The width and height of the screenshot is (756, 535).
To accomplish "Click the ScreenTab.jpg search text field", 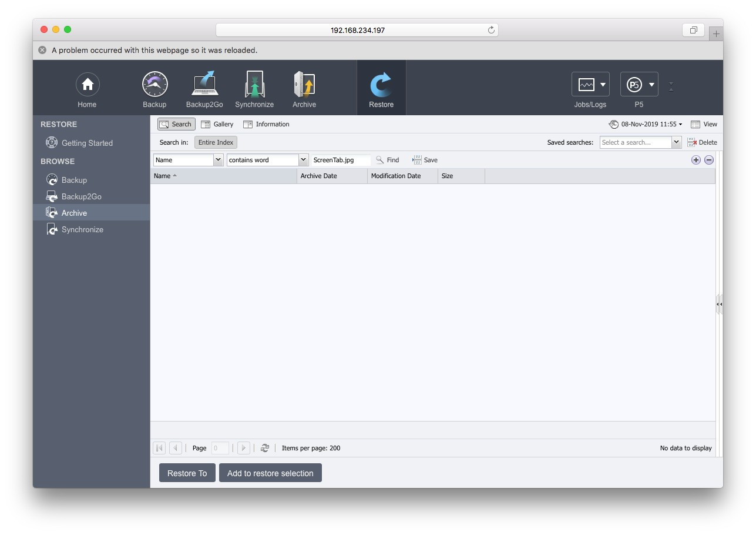I will coord(341,160).
